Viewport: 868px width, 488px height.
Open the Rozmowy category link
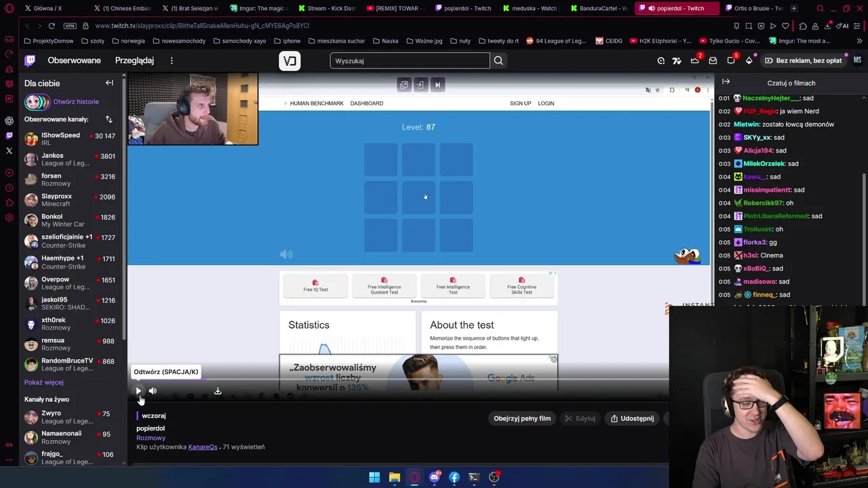(151, 438)
